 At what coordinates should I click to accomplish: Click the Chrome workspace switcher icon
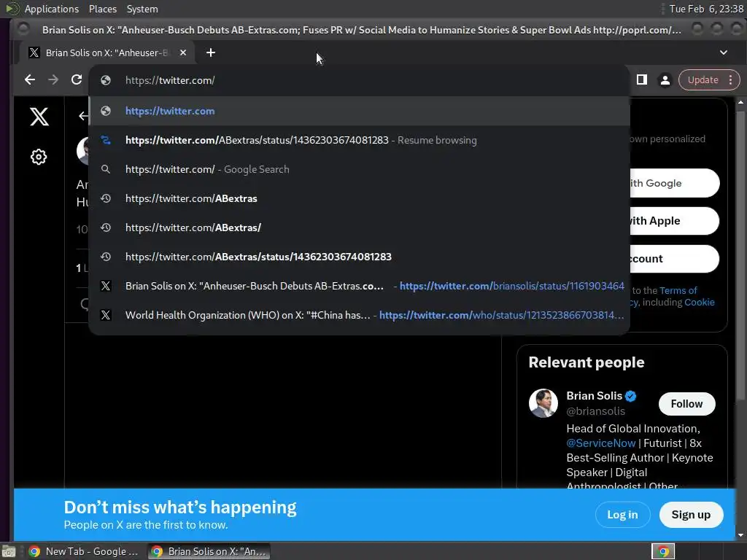point(663,551)
